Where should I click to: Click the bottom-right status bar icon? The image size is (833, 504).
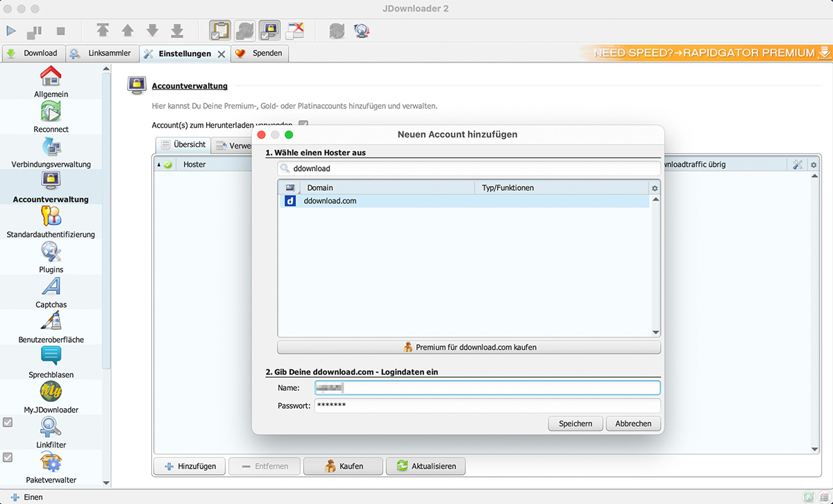click(823, 497)
